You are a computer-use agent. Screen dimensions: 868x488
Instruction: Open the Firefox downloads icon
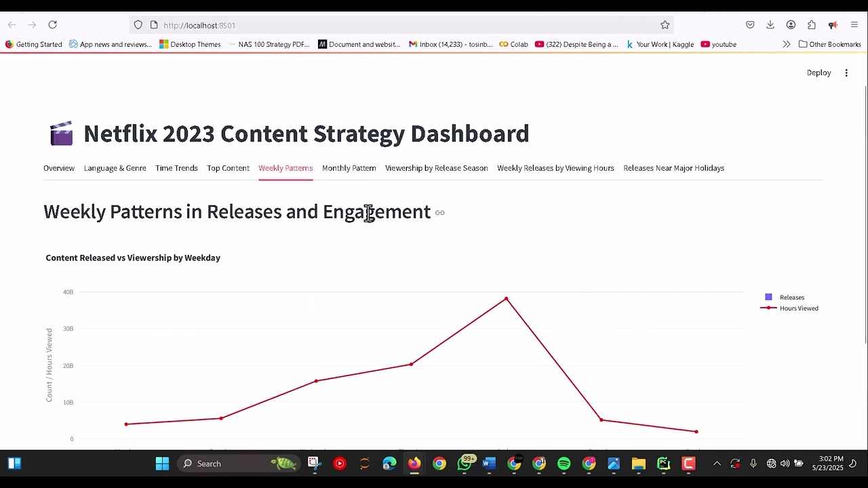coord(770,25)
